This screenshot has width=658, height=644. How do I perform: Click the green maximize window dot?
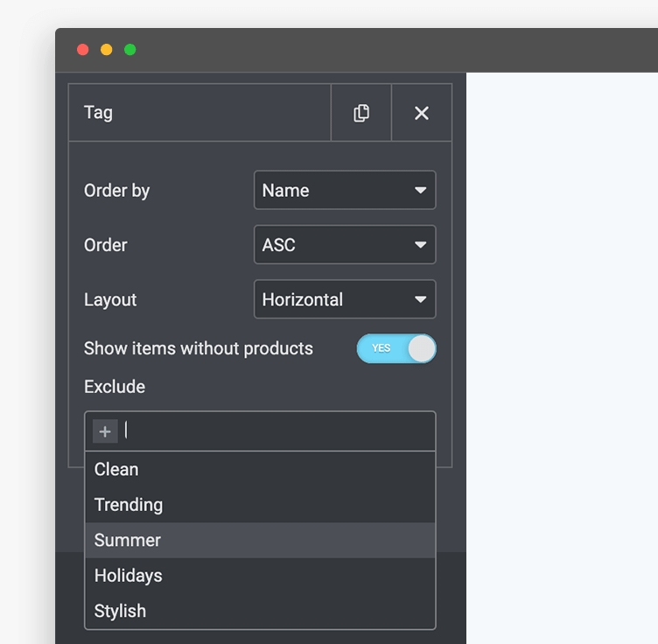[x=130, y=50]
